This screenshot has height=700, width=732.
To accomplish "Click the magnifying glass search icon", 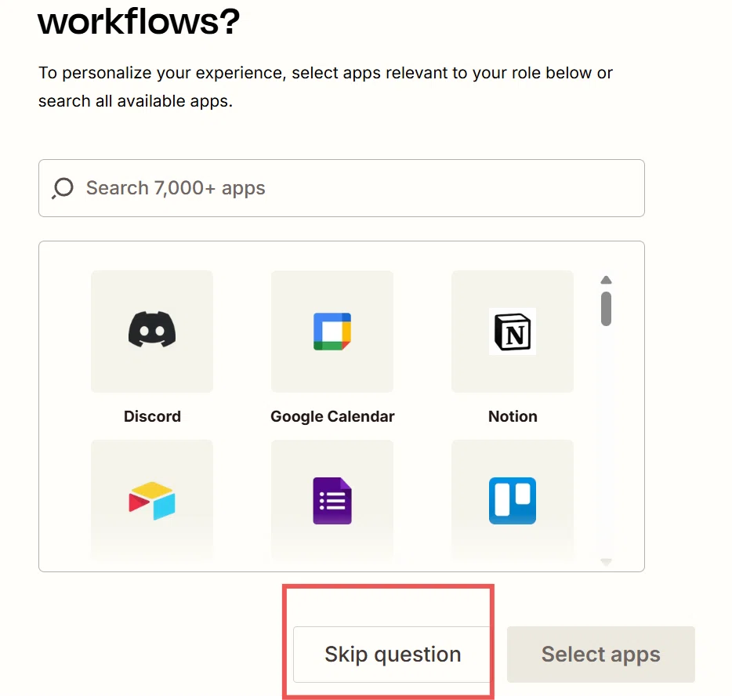I will pyautogui.click(x=63, y=188).
